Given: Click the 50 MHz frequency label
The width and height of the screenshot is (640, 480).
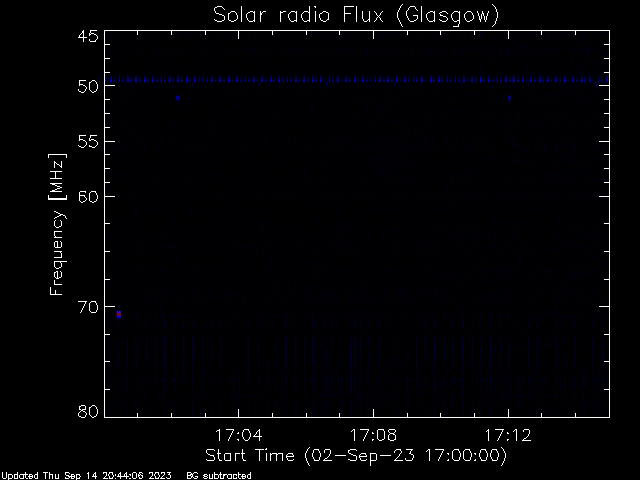Looking at the screenshot, I should tap(88, 86).
